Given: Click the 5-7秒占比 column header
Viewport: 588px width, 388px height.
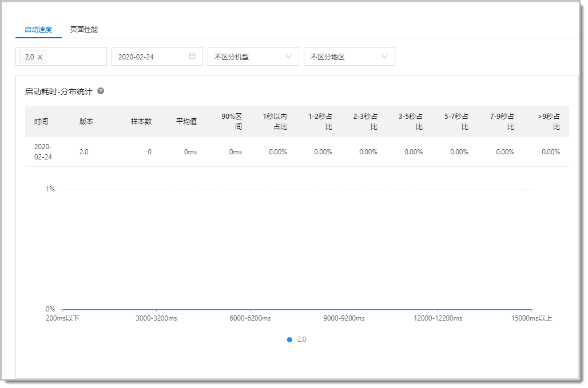Looking at the screenshot, I should coord(456,121).
